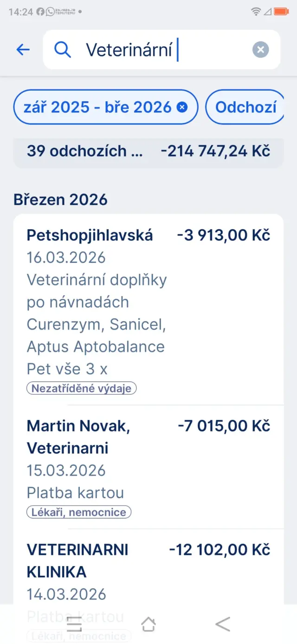Image resolution: width=297 pixels, height=644 pixels.
Task: Tap the battery indicator icon
Action: pyautogui.click(x=281, y=12)
